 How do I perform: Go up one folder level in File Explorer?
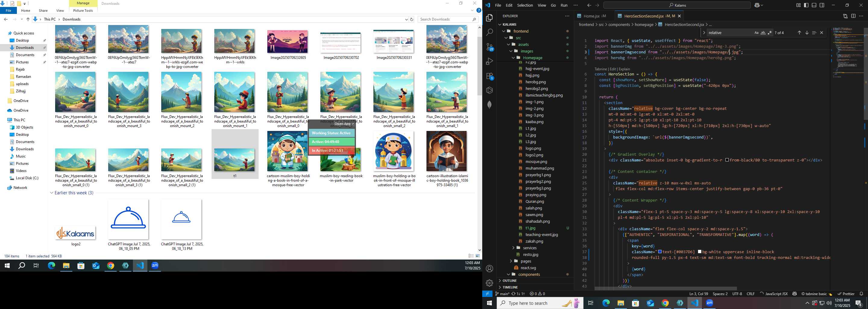point(28,19)
